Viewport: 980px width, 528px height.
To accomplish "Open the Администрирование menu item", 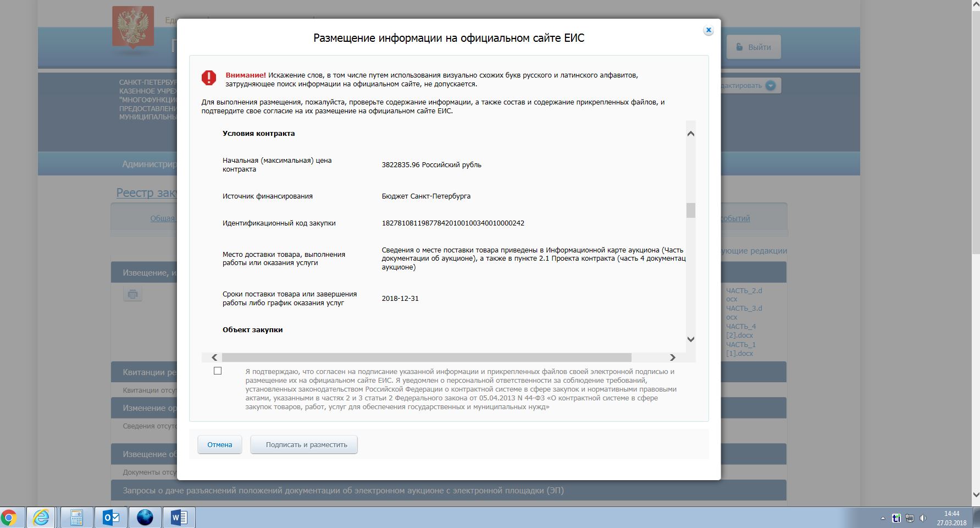I will 149,164.
